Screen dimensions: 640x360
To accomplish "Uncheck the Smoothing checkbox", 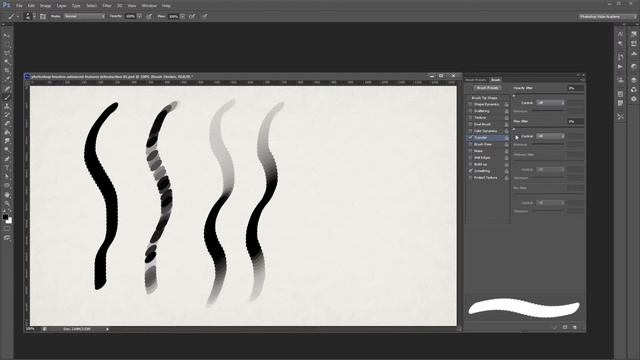I will tap(470, 171).
